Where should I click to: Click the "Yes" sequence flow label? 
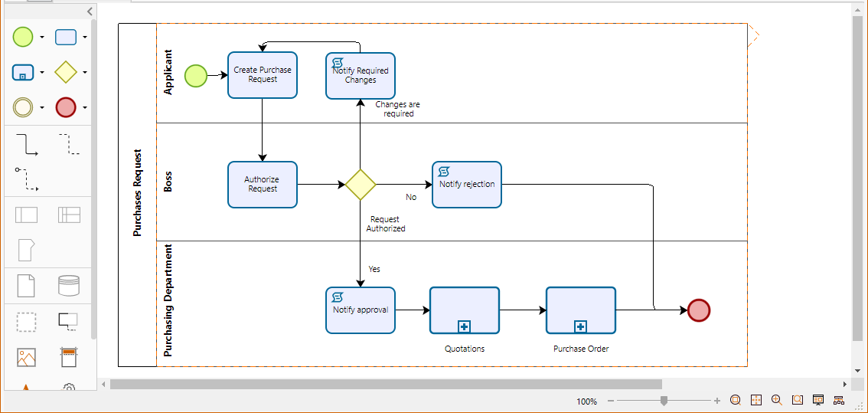pyautogui.click(x=374, y=269)
